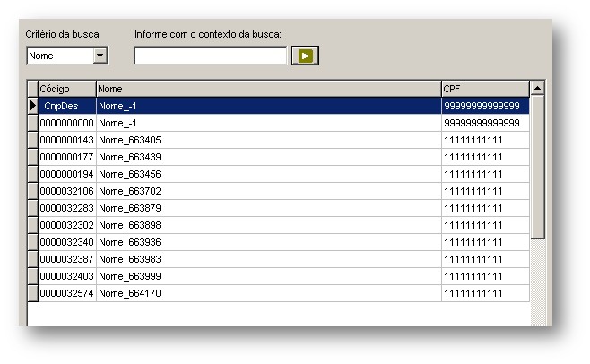
Task: Click row selector for code 0000032106
Action: pos(33,191)
